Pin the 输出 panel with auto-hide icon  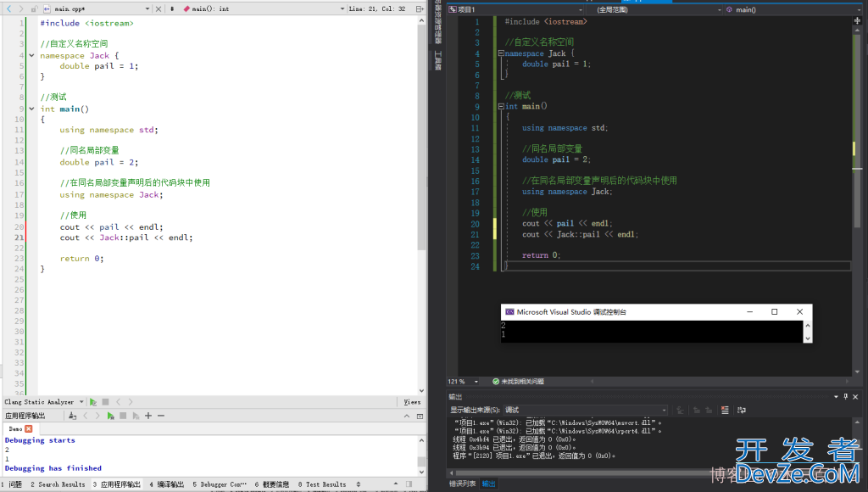pos(846,397)
